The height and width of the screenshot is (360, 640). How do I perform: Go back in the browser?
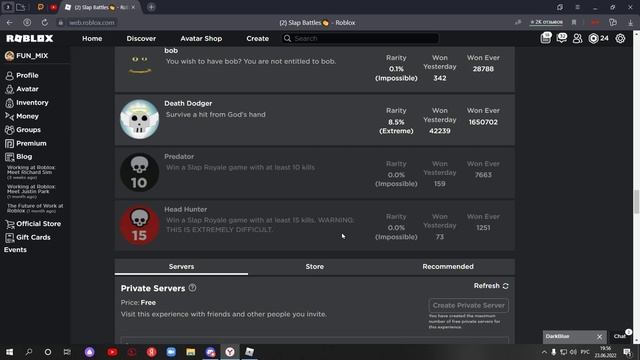(x=9, y=22)
